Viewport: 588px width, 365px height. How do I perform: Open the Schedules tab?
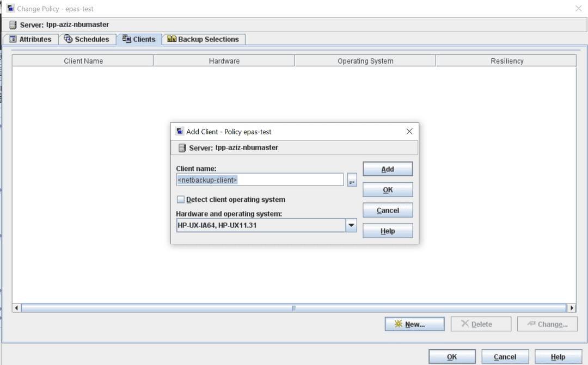tap(87, 39)
